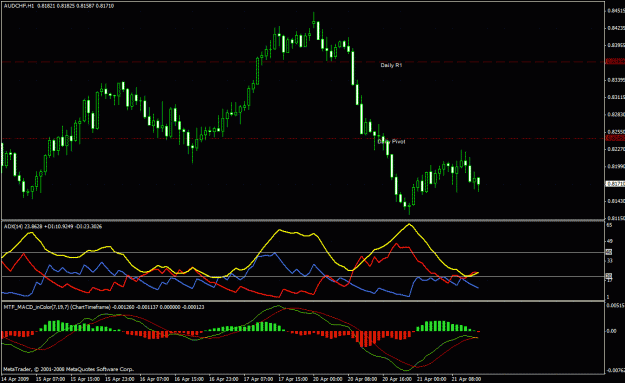Click the "15 Apr 15:00" time label

(x=85, y=379)
